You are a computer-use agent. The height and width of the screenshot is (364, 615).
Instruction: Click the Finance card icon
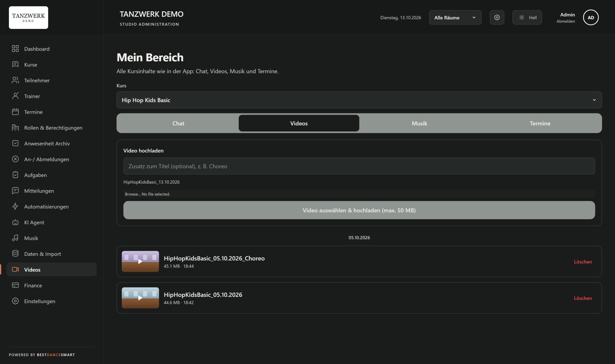[15, 285]
